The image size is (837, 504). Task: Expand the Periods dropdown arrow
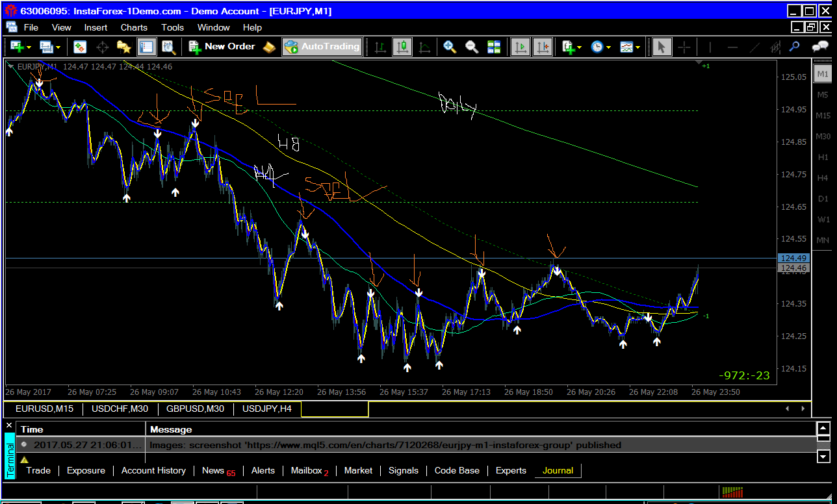(609, 47)
